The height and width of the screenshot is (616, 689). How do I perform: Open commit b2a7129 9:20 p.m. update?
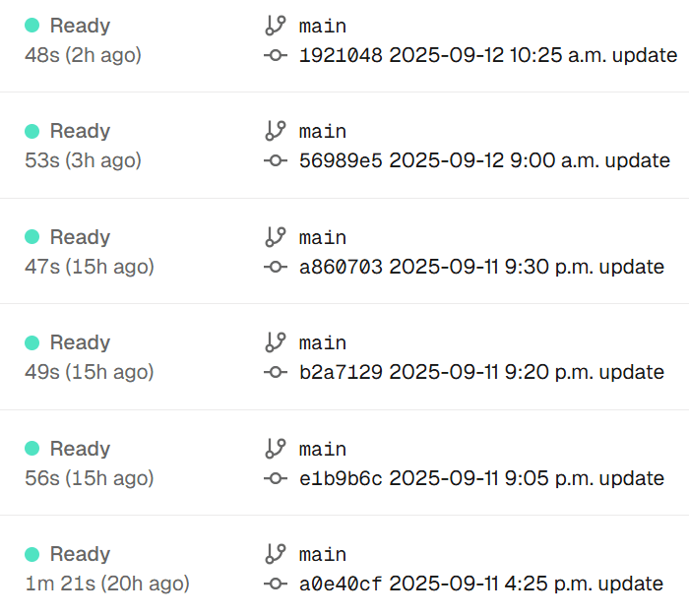coord(481,372)
